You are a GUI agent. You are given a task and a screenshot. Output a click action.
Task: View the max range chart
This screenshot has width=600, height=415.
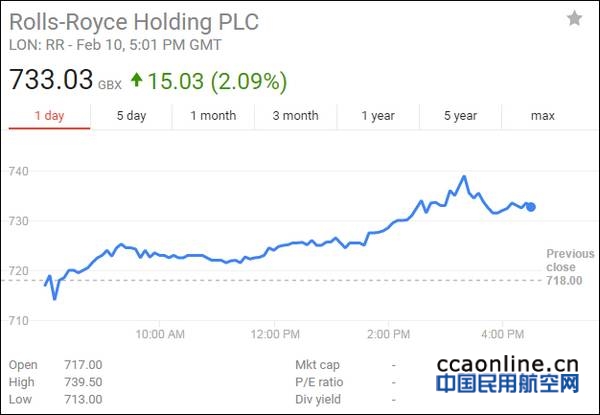(x=543, y=116)
